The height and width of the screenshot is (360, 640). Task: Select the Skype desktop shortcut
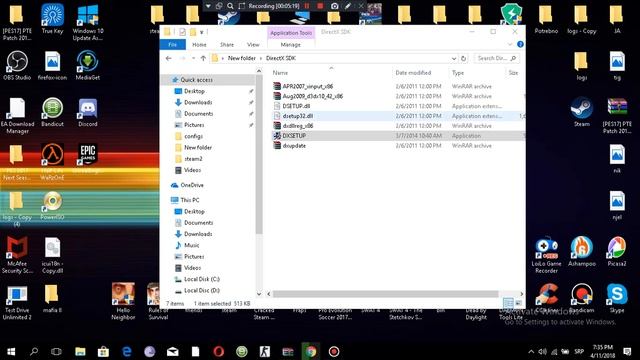617,298
